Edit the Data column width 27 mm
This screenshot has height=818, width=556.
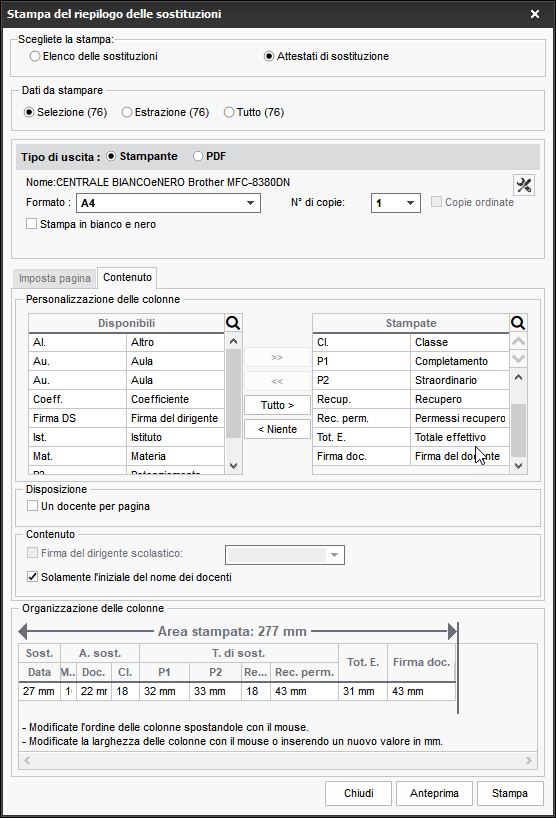pos(39,691)
